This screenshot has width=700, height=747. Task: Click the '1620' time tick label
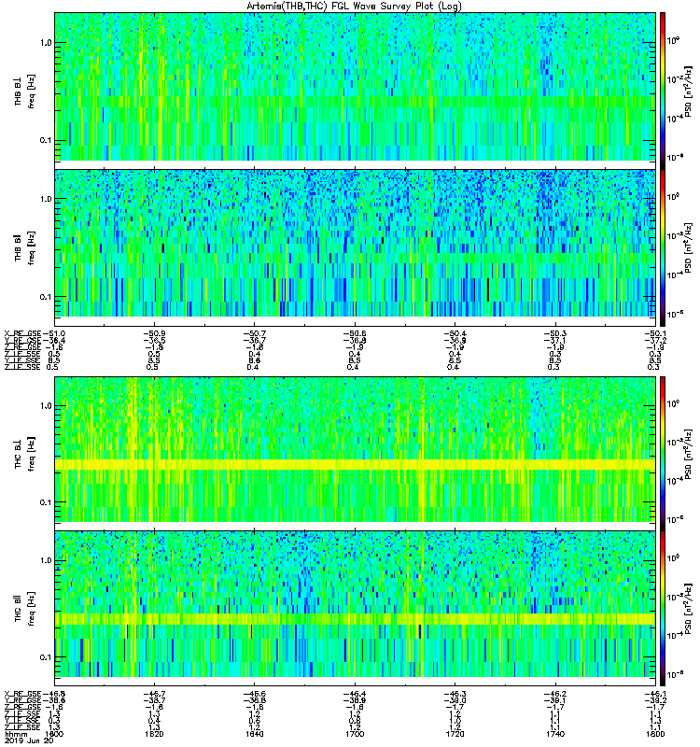154,734
